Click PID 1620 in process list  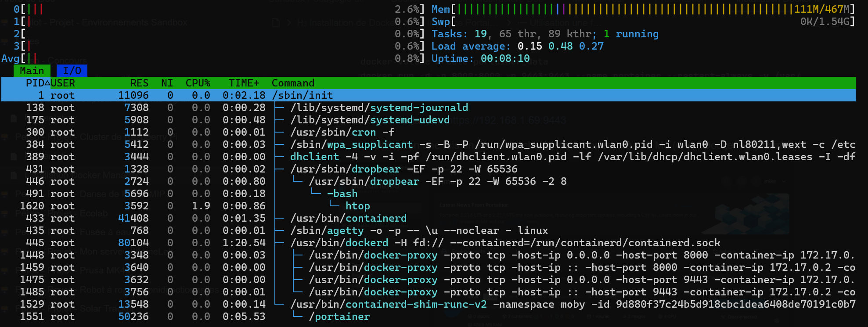[32, 206]
